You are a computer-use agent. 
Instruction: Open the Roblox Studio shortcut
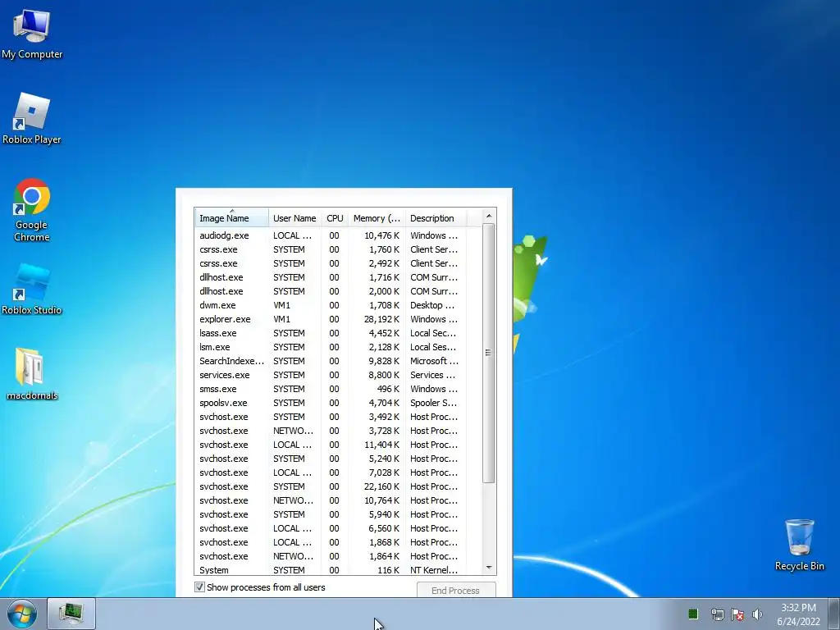point(32,290)
